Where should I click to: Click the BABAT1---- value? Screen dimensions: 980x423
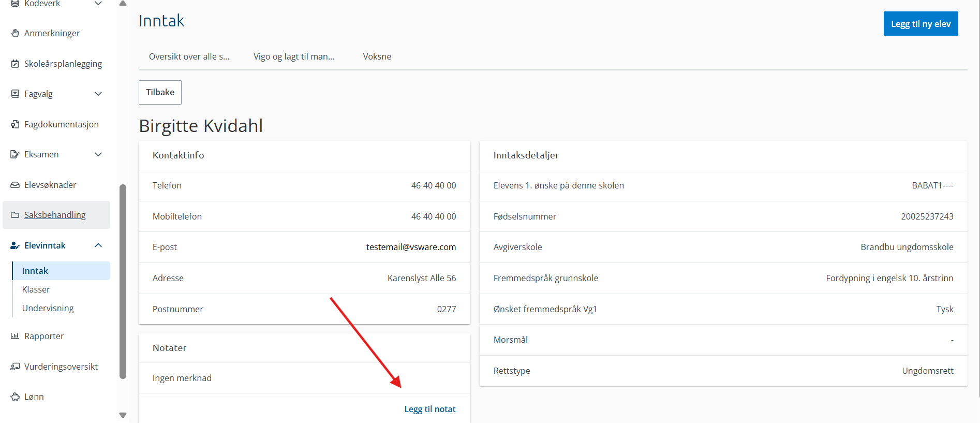tap(932, 185)
